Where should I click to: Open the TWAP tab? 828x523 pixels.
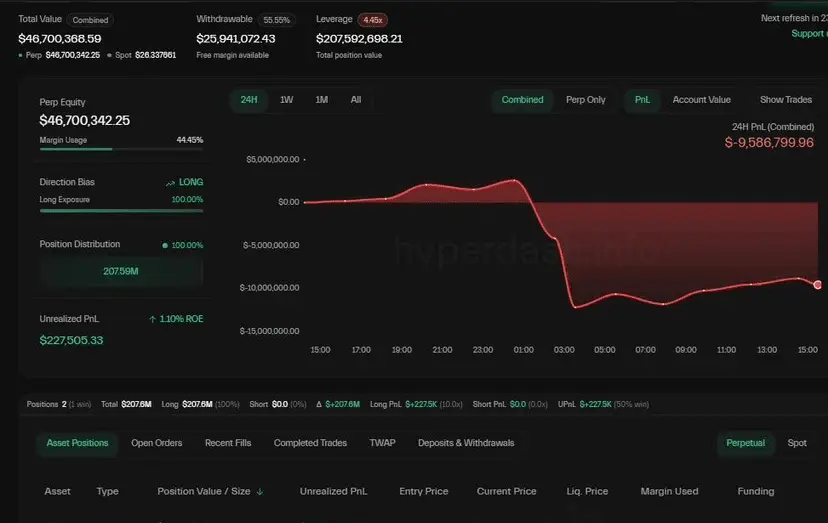tap(382, 443)
